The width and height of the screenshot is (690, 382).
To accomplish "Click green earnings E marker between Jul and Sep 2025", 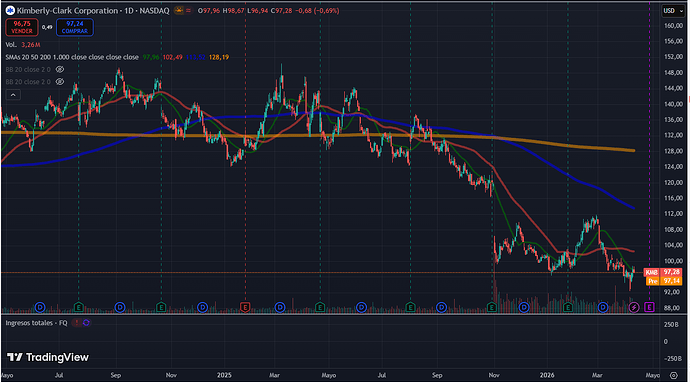I will click(410, 307).
